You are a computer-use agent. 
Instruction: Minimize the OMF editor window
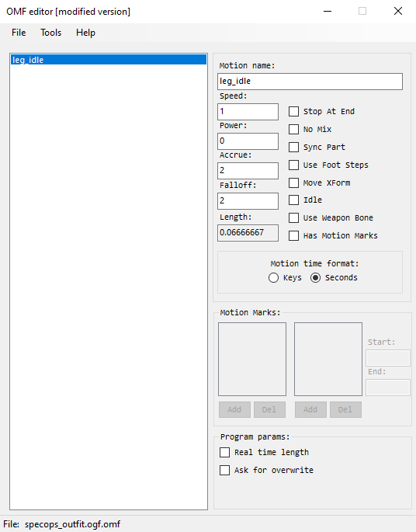click(x=328, y=11)
